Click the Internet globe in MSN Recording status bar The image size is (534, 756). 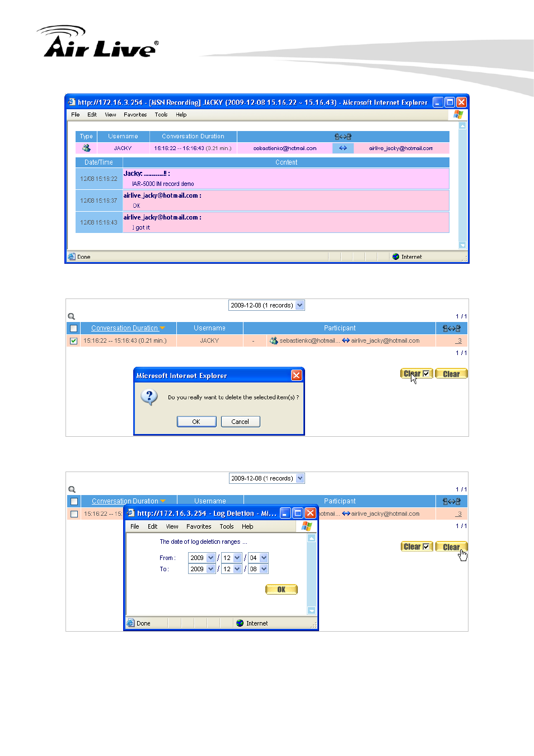point(396,257)
